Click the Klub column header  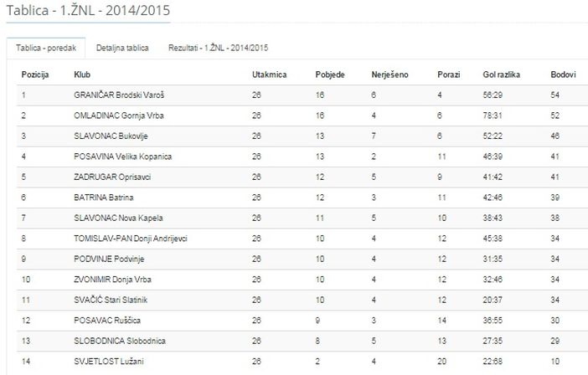[82, 74]
